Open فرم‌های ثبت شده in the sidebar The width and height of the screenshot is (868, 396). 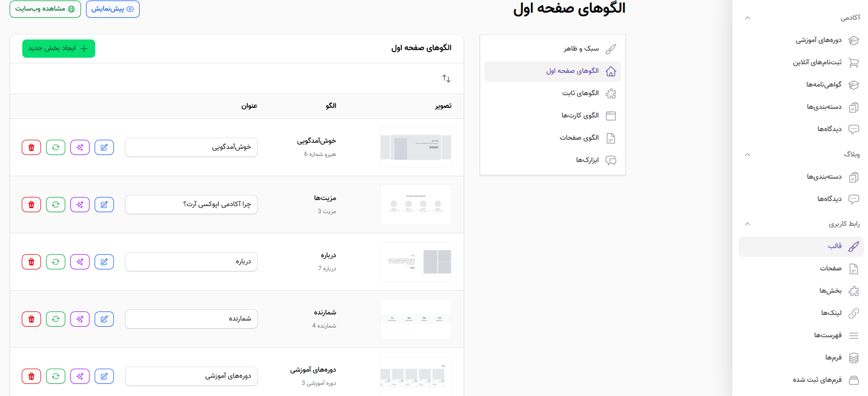click(x=801, y=380)
